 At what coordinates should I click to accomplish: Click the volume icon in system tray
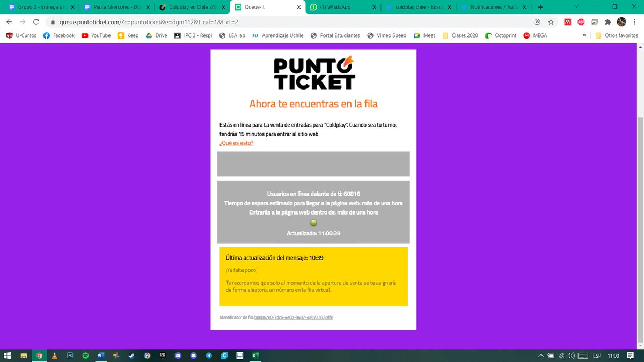coord(570,356)
